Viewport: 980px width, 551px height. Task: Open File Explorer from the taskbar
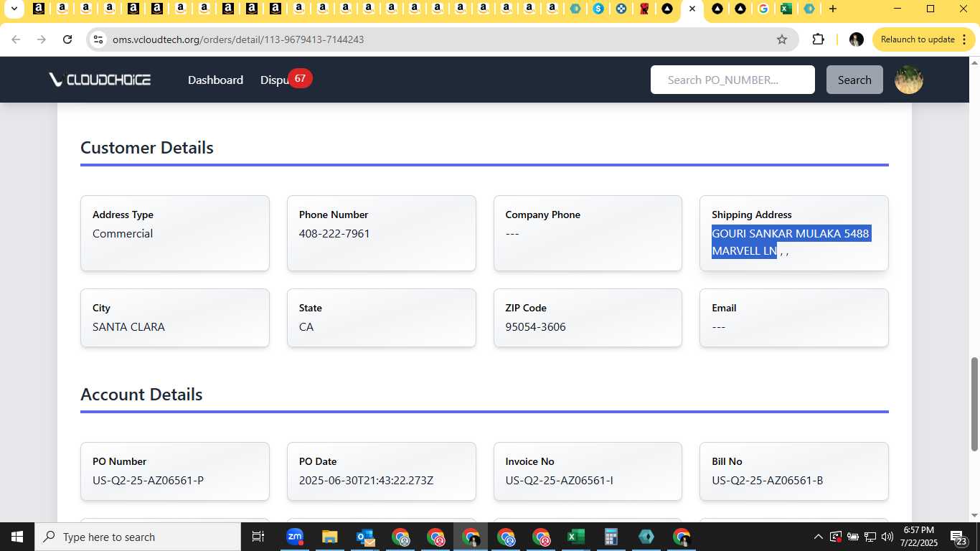click(329, 537)
